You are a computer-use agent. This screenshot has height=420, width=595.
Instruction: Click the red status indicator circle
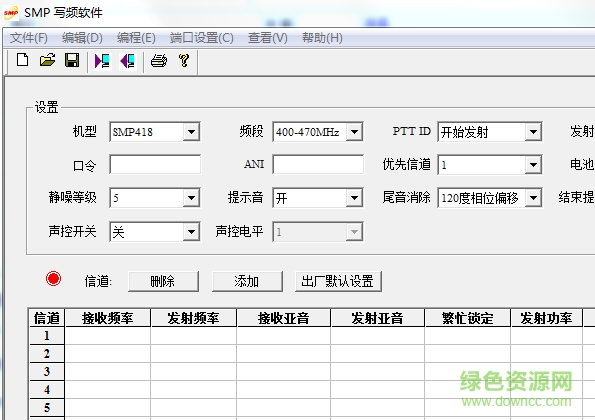[53, 279]
